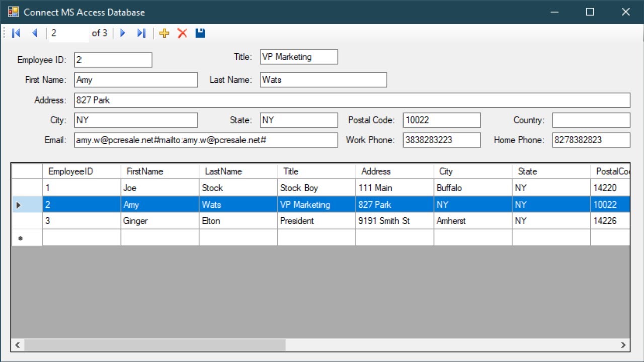Image resolution: width=644 pixels, height=362 pixels.
Task: Click the State column header in grid
Action: pos(551,171)
